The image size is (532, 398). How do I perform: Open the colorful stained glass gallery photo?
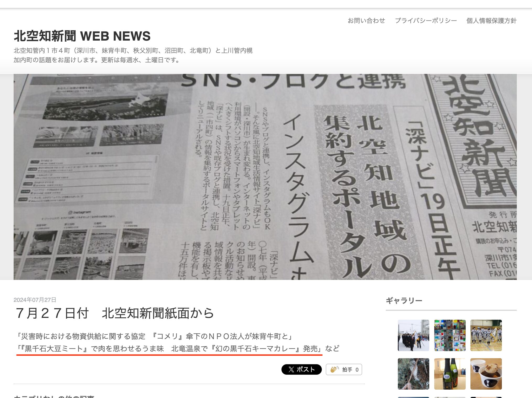click(x=450, y=335)
